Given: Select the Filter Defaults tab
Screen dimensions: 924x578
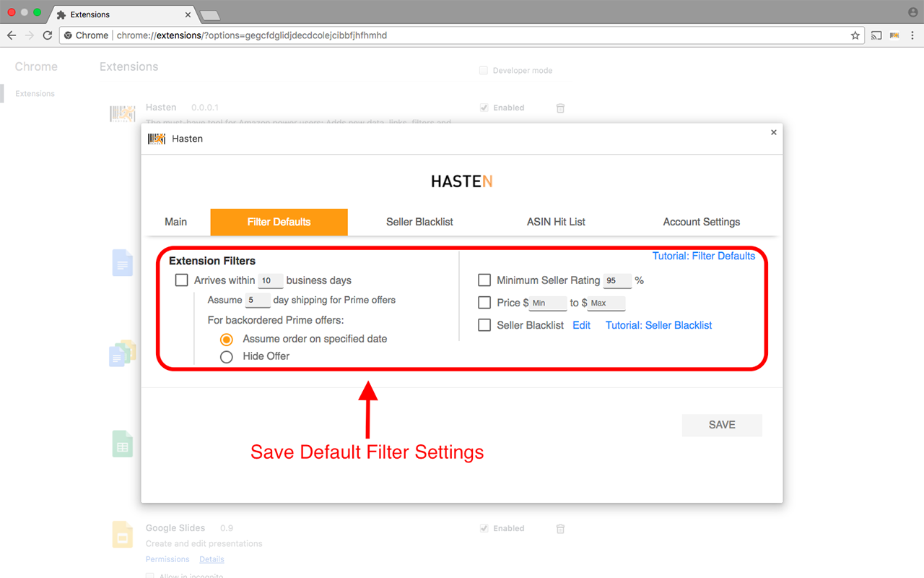Looking at the screenshot, I should coord(279,222).
